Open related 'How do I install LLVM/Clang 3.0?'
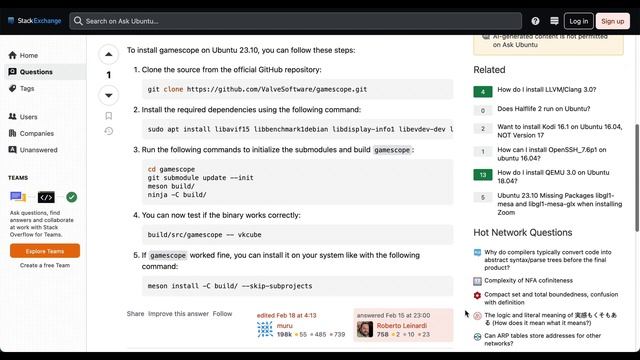The width and height of the screenshot is (640, 360). 547,90
